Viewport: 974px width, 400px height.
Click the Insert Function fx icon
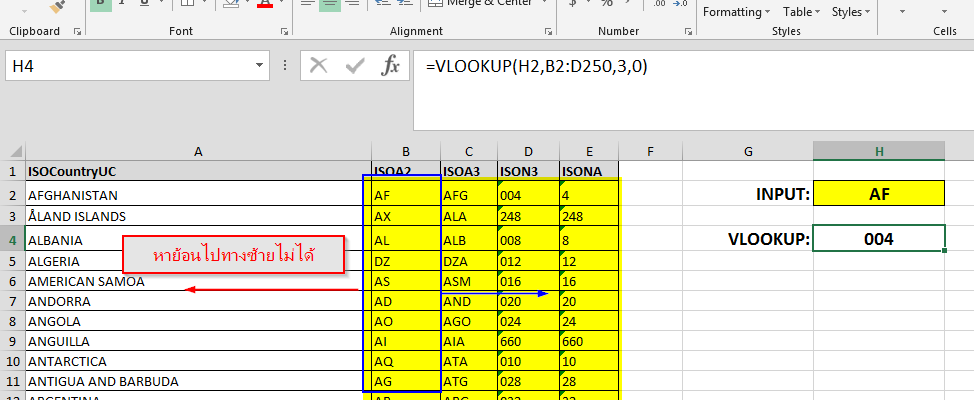pyautogui.click(x=391, y=66)
